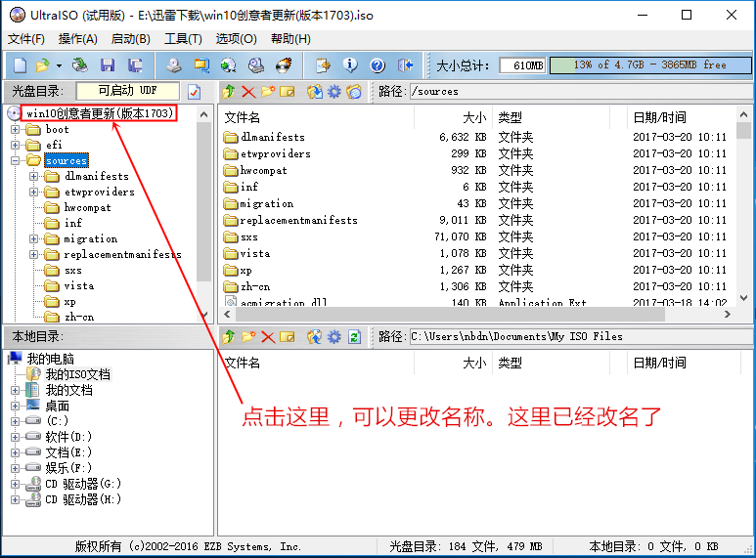This screenshot has width=756, height=558.
Task: Expand the etwproviders tree node
Action: click(x=34, y=192)
